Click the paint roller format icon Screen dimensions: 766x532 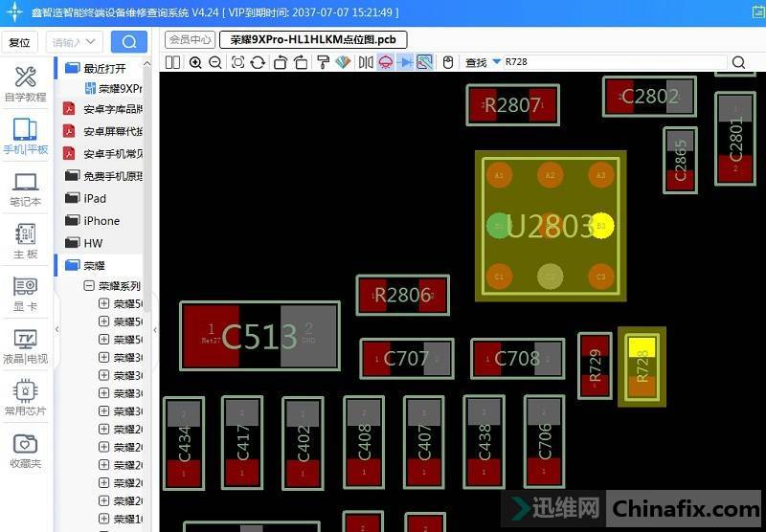pyautogui.click(x=323, y=62)
